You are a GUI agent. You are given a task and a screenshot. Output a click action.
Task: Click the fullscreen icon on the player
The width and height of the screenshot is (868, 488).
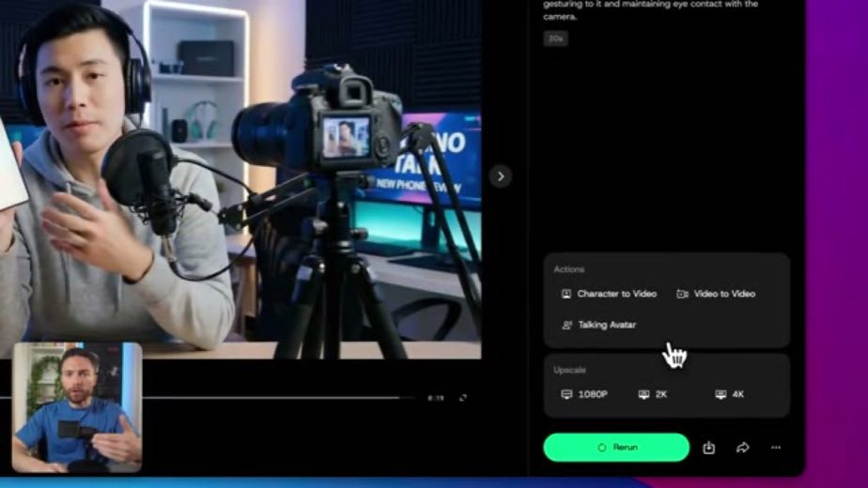point(463,398)
